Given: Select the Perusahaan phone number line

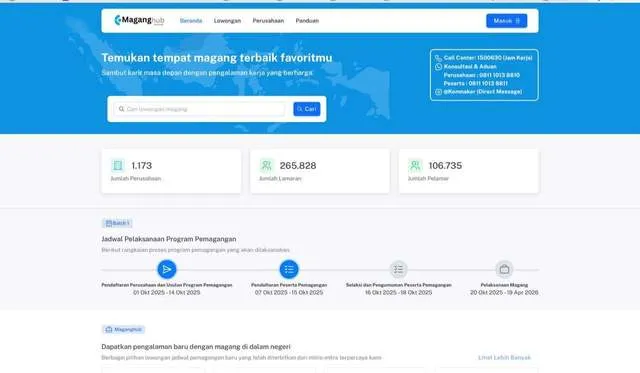Looking at the screenshot, I should coord(482,75).
